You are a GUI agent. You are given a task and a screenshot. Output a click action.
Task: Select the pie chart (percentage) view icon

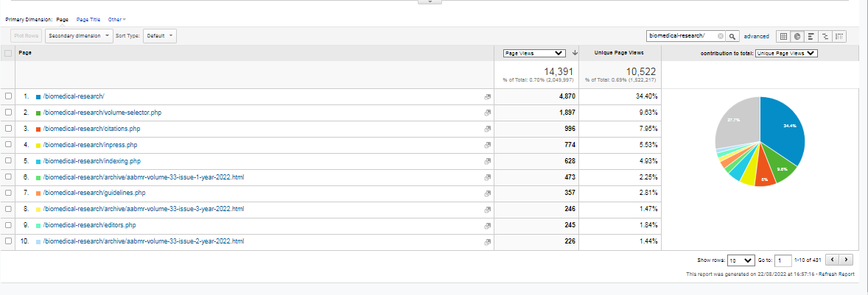click(797, 36)
